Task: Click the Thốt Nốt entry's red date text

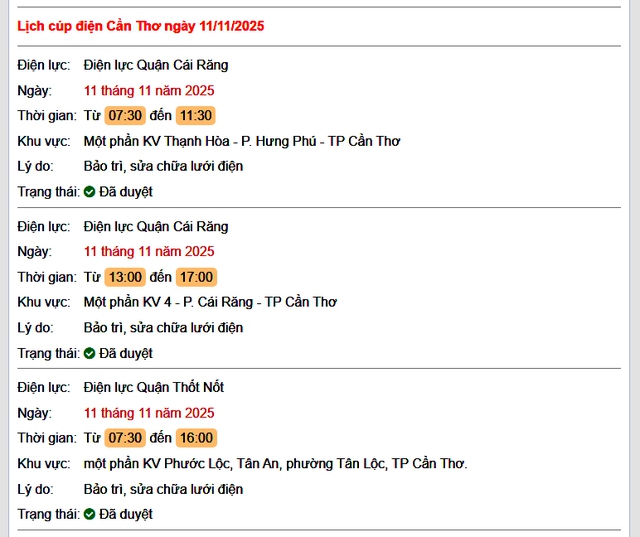Action: coord(149,413)
